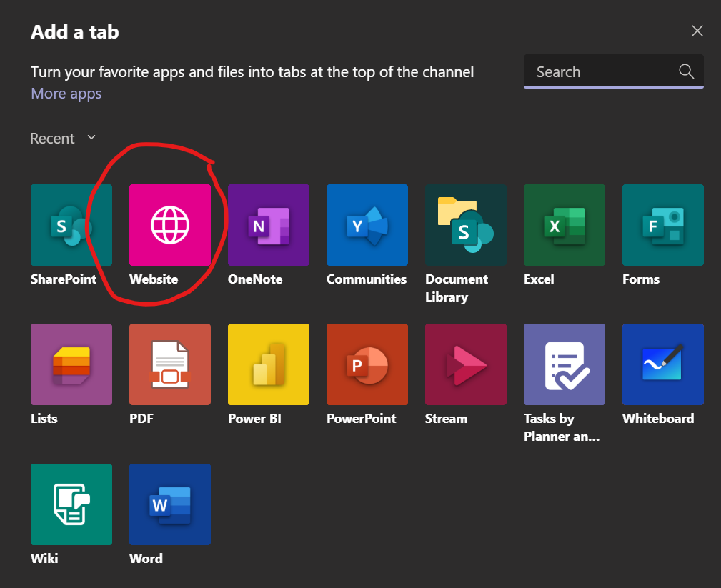Select the Power BI tile
This screenshot has width=721, height=588.
point(269,364)
